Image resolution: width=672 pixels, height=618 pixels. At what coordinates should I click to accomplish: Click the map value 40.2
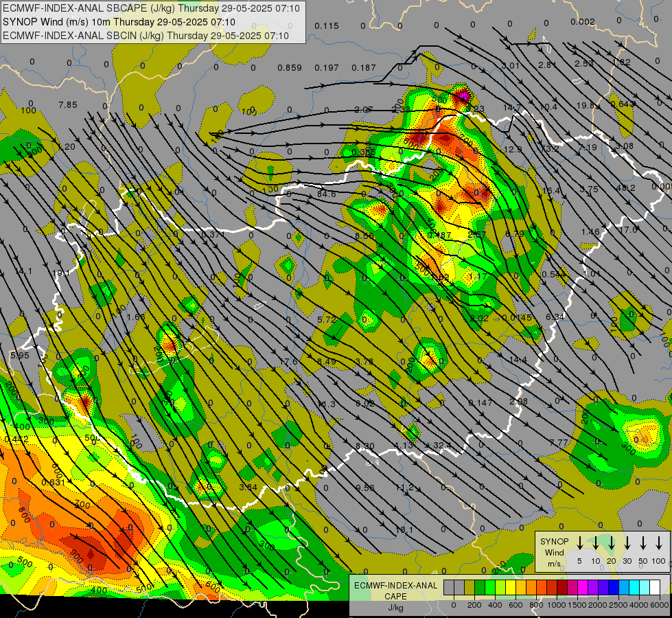coord(626,188)
